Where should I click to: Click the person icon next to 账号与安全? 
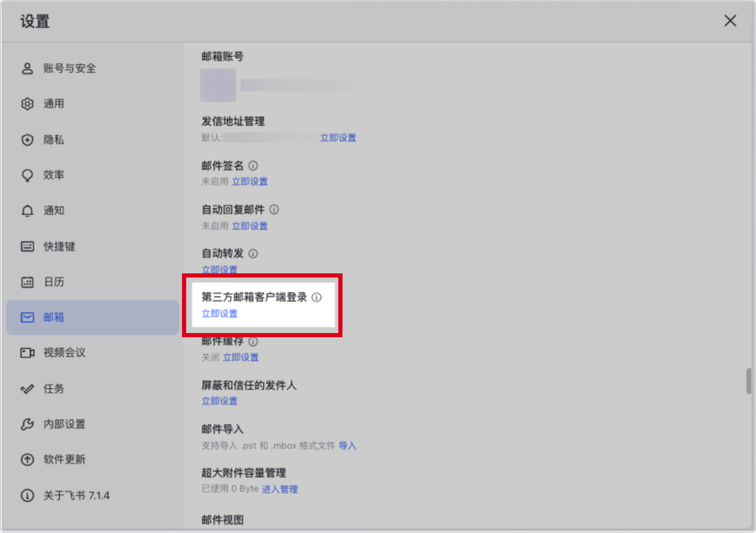pos(27,68)
